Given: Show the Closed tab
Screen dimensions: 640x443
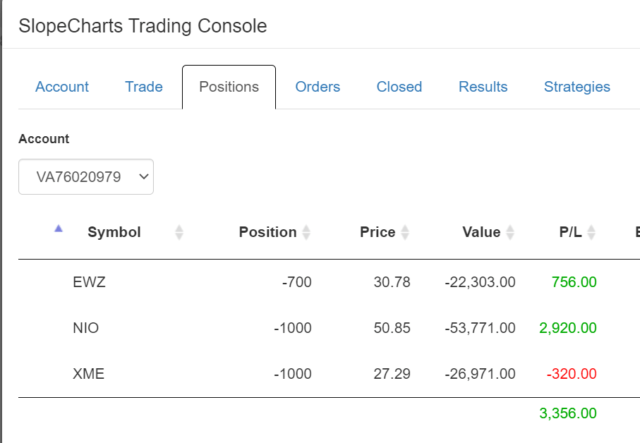Looking at the screenshot, I should pos(399,87).
